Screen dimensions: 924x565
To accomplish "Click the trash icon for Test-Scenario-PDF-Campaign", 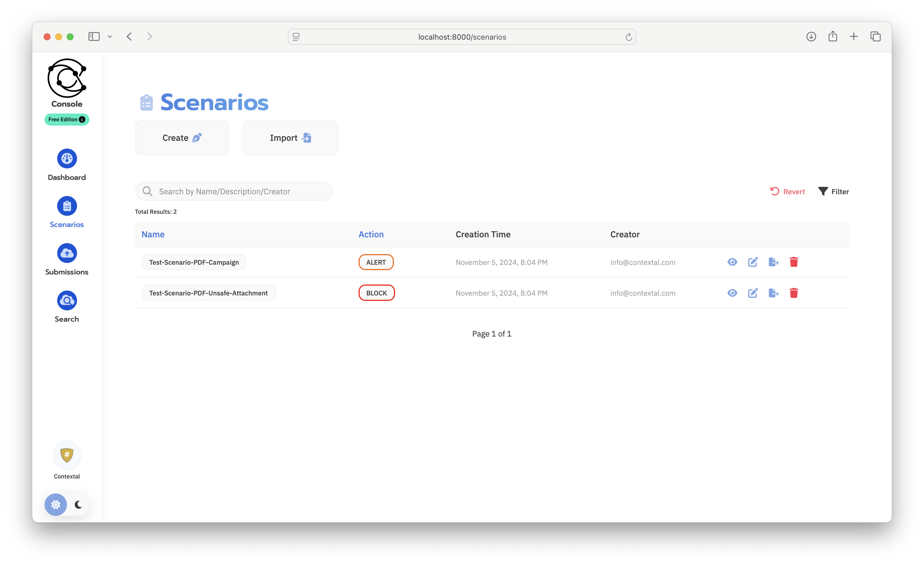I will [x=794, y=262].
